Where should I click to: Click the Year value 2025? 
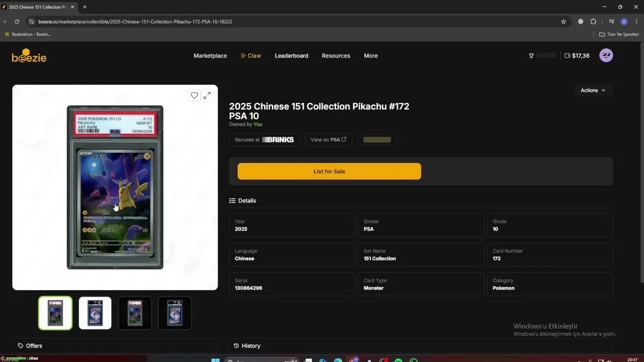click(241, 229)
